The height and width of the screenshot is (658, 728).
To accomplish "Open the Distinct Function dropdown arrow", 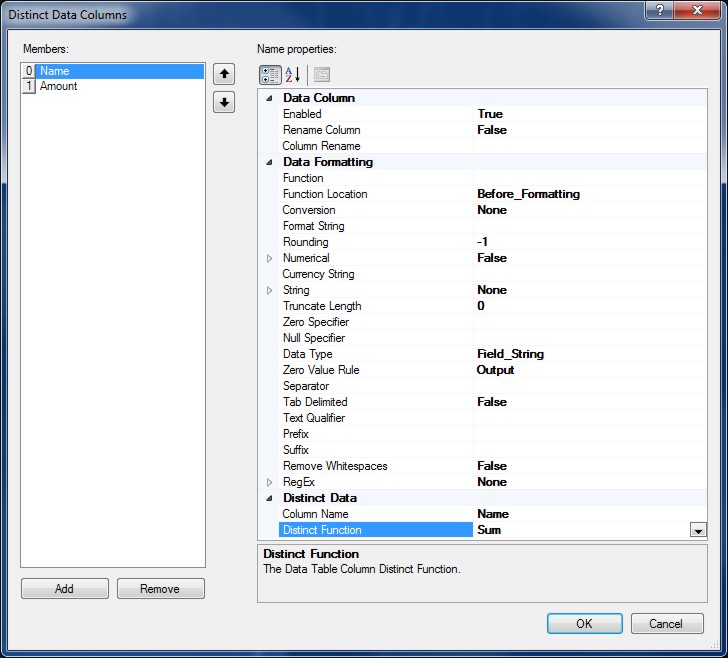I will coord(698,530).
